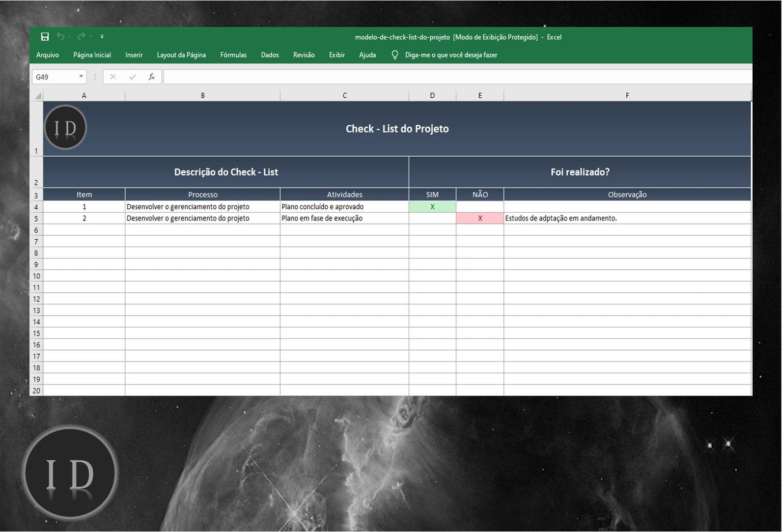Screen dimensions: 782x532
Task: Click red X cell in NÃO column
Action: 480,218
